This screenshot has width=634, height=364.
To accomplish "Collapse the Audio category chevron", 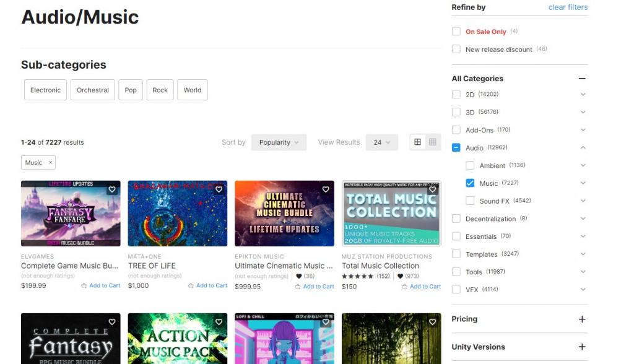I will [x=583, y=147].
